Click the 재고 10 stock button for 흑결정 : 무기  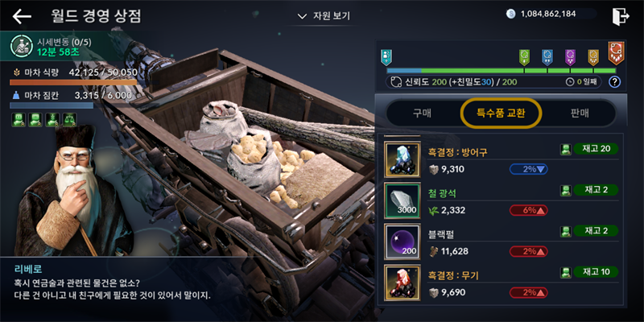coord(596,271)
